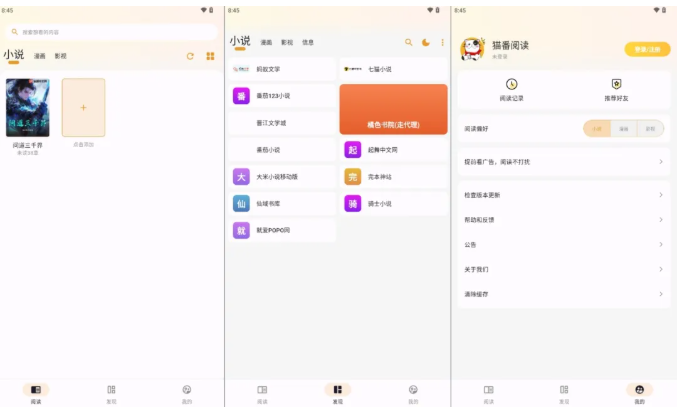This screenshot has width=679, height=415.
Task: Set 阅读偏好 to the last (影视) segment
Action: click(650, 129)
